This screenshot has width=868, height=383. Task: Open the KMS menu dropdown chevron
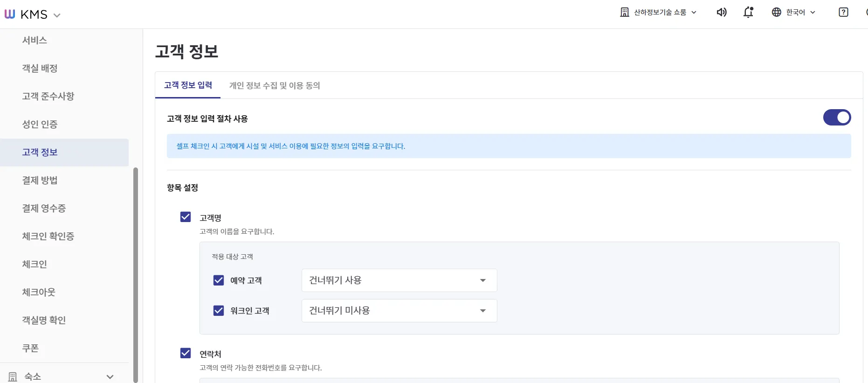[57, 15]
